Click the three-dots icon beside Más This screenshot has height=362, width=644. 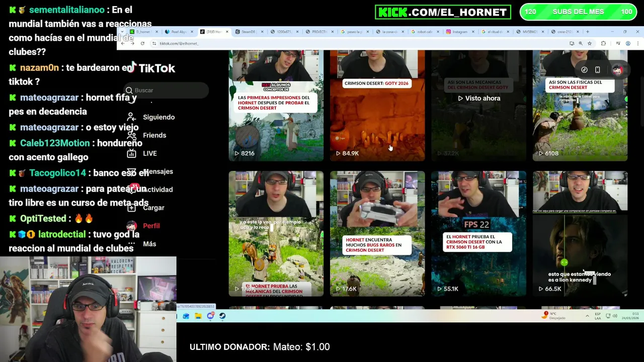131,244
